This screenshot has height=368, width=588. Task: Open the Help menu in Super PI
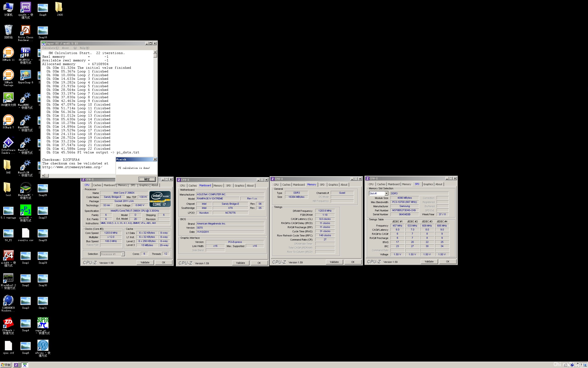tap(84, 48)
